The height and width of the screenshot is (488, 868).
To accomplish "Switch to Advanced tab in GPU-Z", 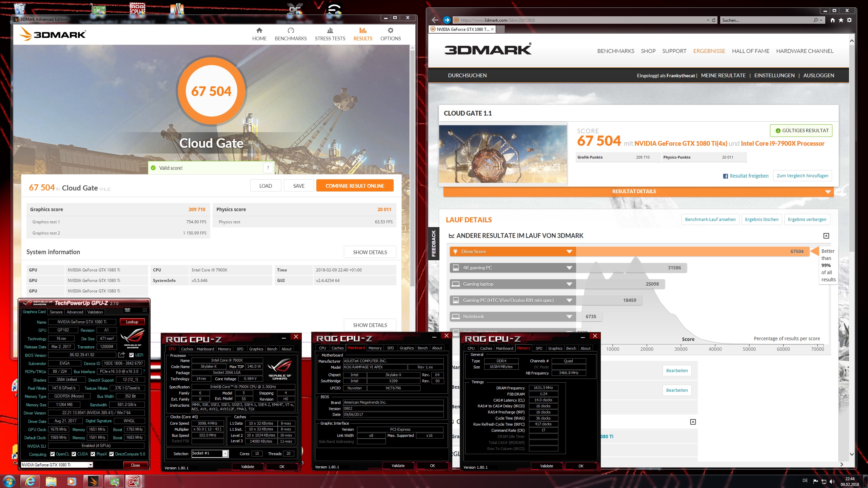I will [x=75, y=312].
